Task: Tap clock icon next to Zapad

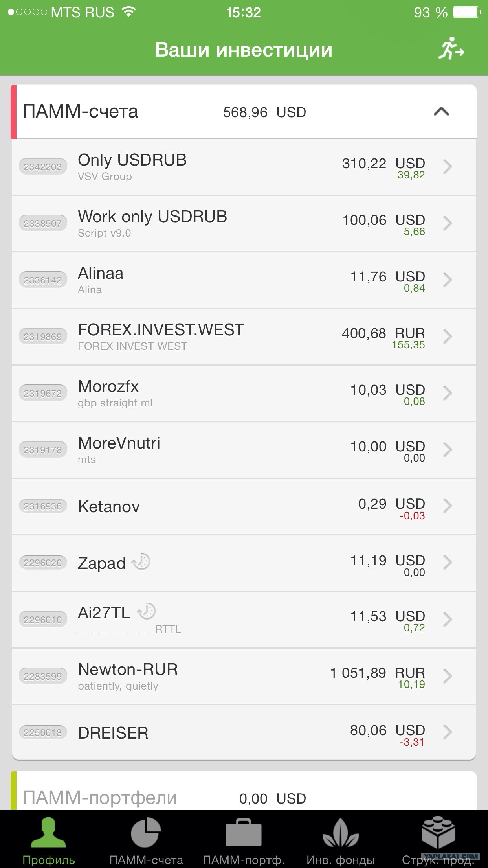Action: pos(141,561)
